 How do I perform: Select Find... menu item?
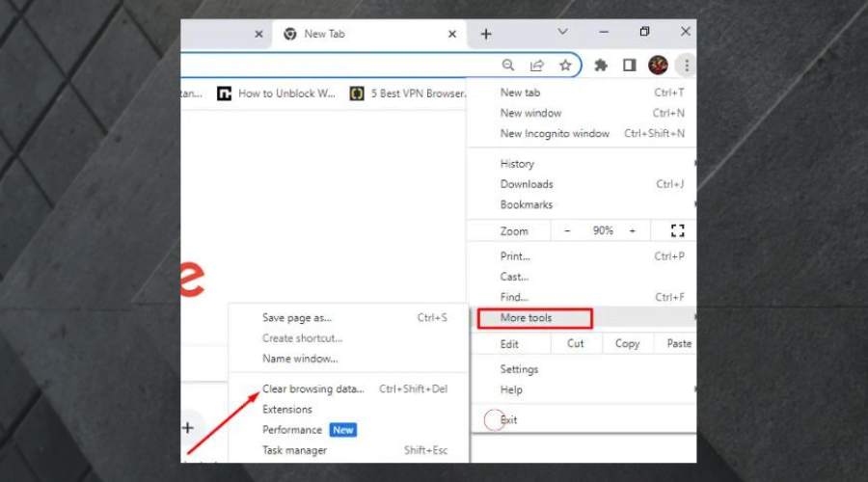coord(582,297)
